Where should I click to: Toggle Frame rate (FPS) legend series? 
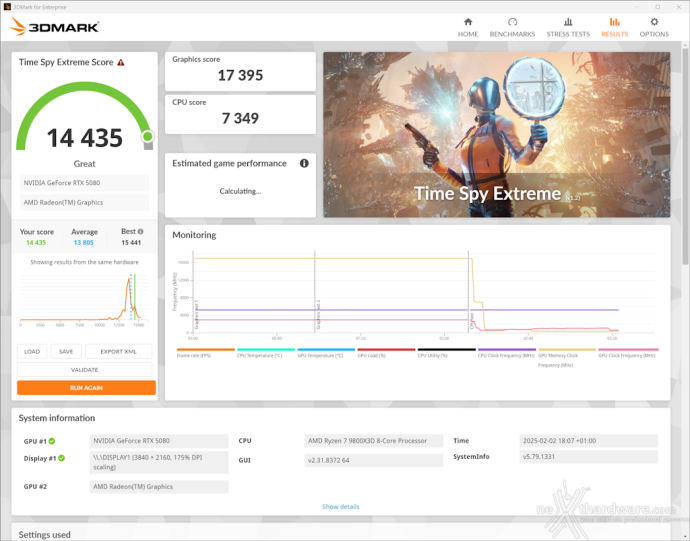pos(206,353)
